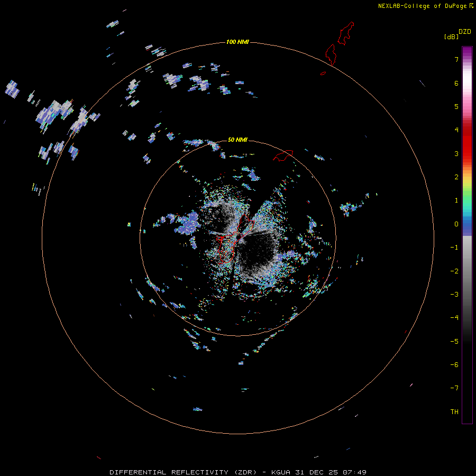Click the -2 value on the color scale
The height and width of the screenshot is (476, 476).
click(x=454, y=271)
